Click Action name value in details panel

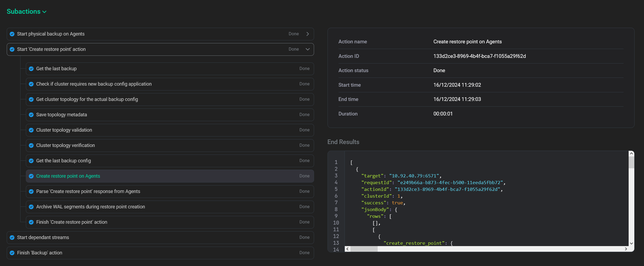[467, 42]
